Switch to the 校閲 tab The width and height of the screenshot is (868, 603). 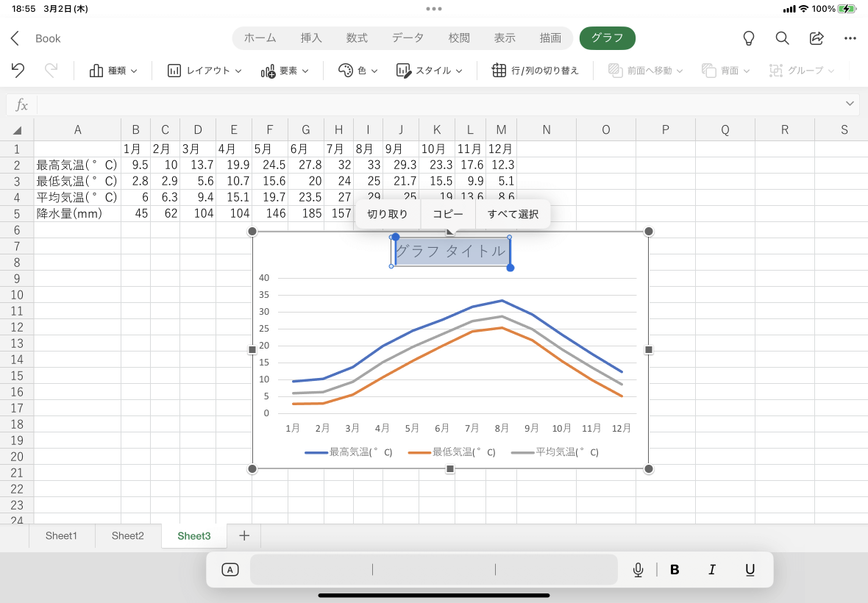pyautogui.click(x=459, y=38)
